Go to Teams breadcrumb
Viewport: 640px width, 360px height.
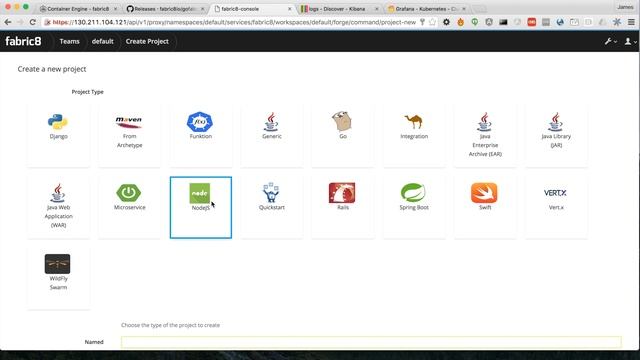[x=69, y=41]
